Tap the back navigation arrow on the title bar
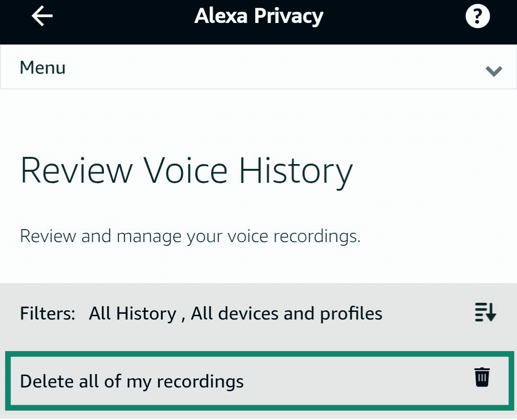This screenshot has width=517, height=420. point(41,15)
